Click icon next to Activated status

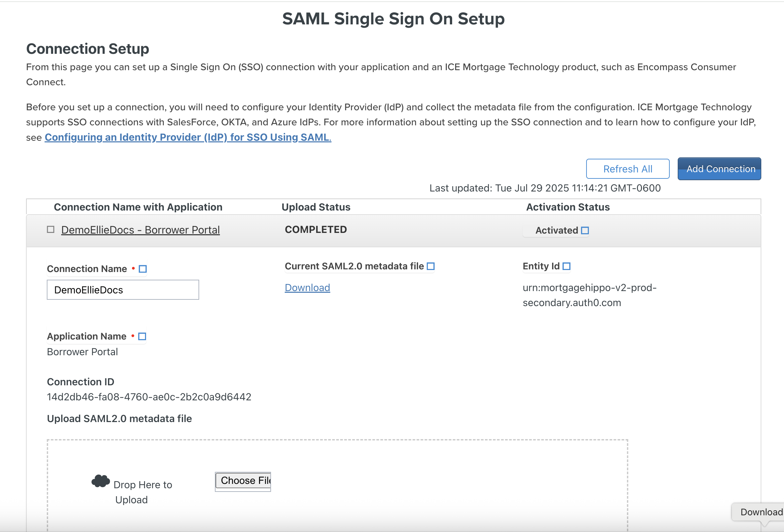pos(585,230)
